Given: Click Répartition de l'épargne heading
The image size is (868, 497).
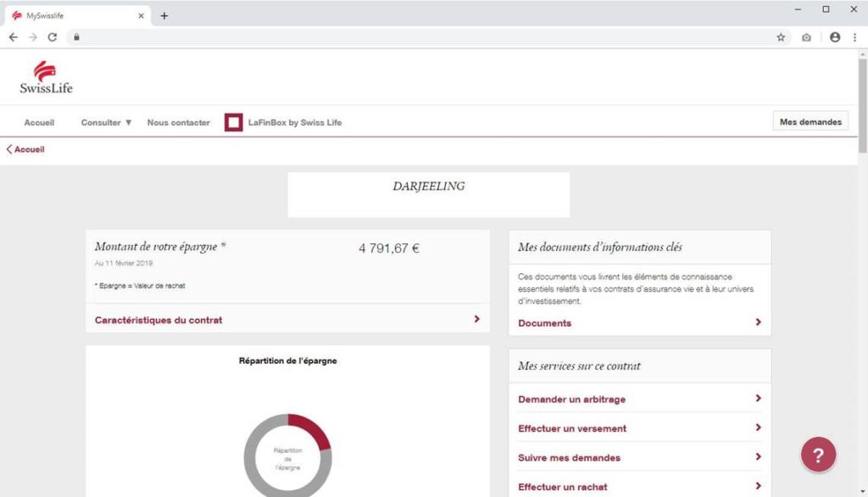Looking at the screenshot, I should click(x=288, y=360).
